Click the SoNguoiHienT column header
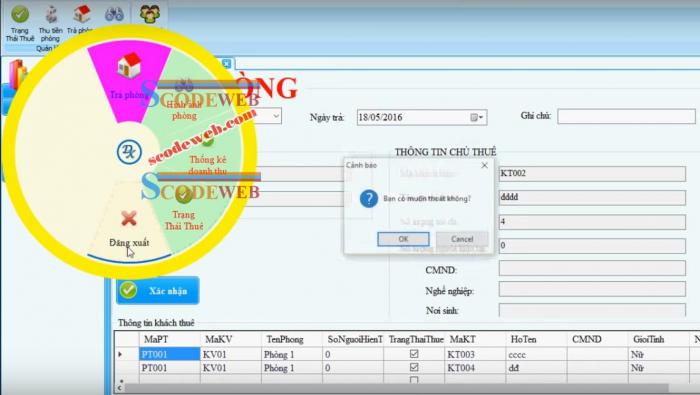 [x=353, y=339]
